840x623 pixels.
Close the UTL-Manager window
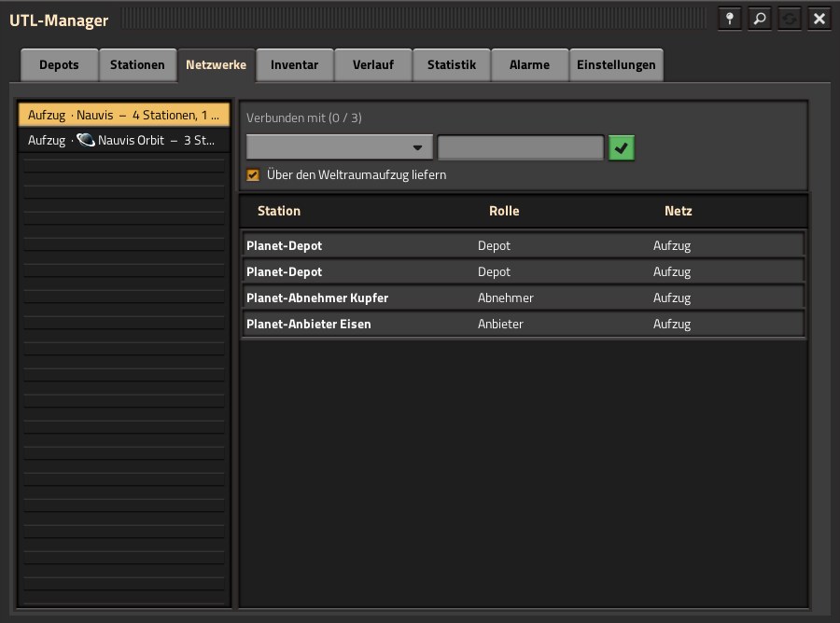tap(819, 19)
